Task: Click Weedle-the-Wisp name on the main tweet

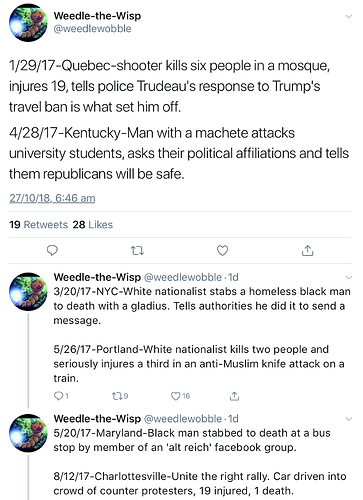Action: (97, 16)
